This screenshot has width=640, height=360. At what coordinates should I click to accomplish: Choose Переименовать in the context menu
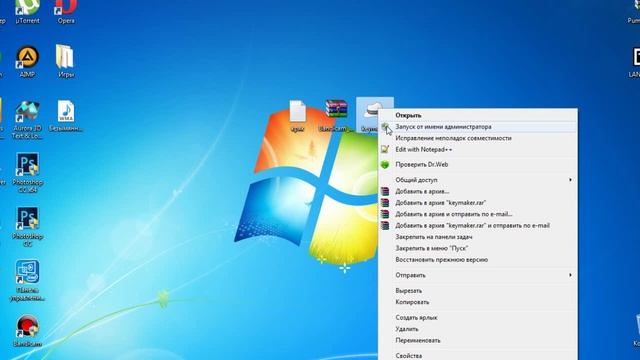[478, 340]
